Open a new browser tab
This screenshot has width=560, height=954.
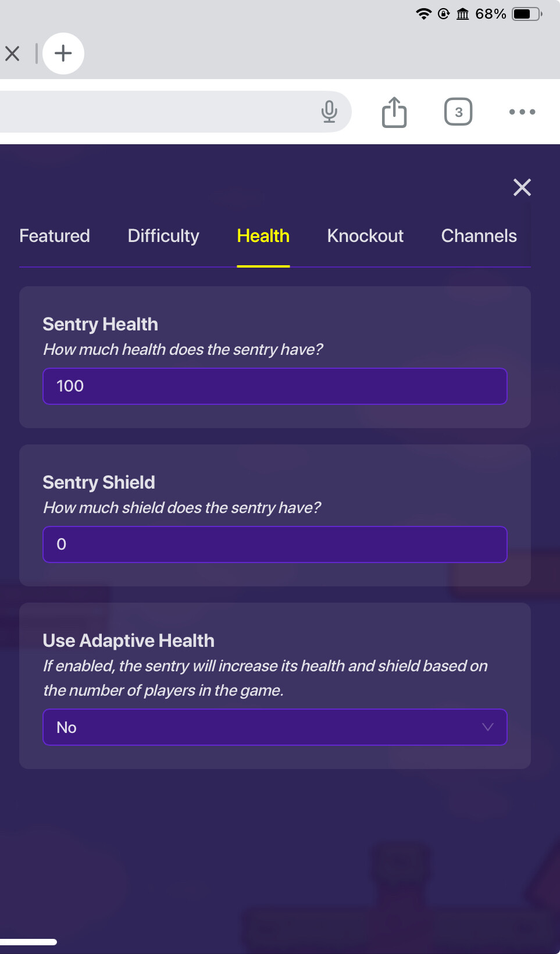click(63, 54)
